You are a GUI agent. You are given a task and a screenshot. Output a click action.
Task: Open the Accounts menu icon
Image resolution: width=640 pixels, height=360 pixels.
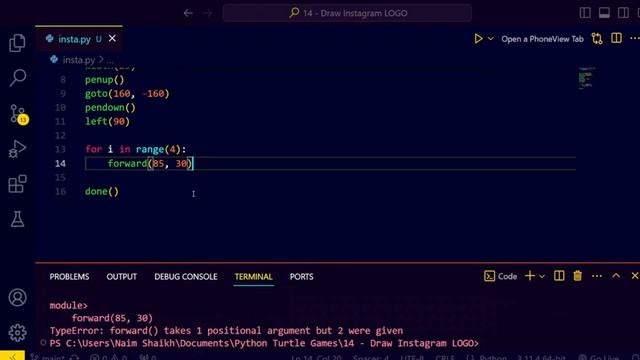point(18,298)
